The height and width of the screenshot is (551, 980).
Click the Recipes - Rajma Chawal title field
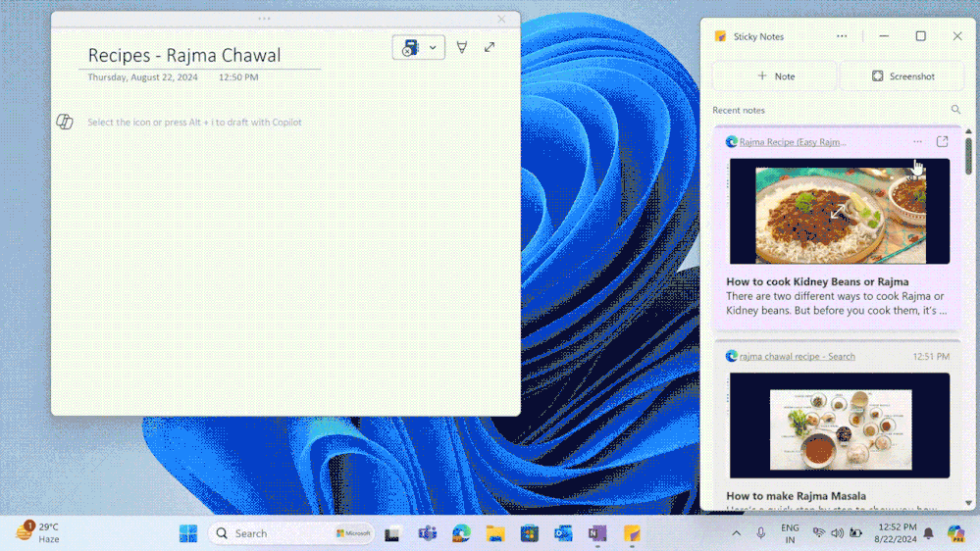184,55
